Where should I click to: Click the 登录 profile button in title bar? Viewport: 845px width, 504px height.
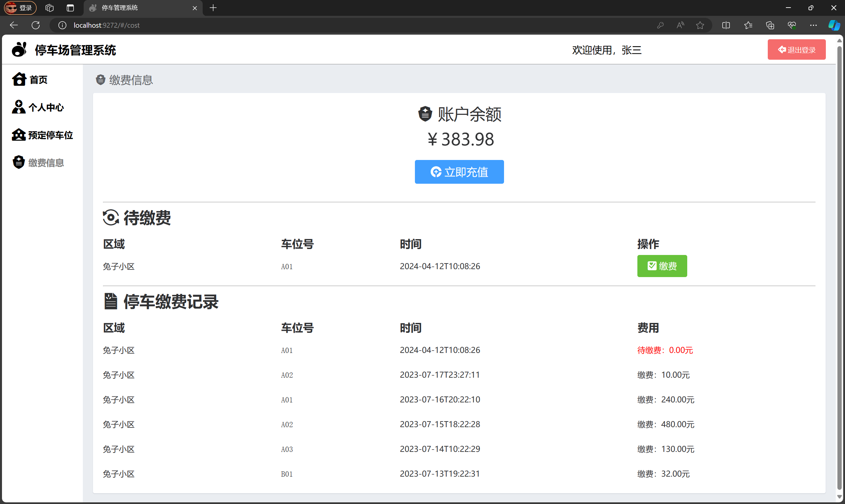(20, 8)
